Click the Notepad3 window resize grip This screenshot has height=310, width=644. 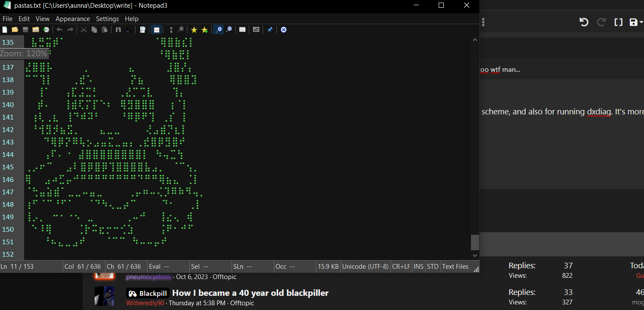(x=476, y=269)
